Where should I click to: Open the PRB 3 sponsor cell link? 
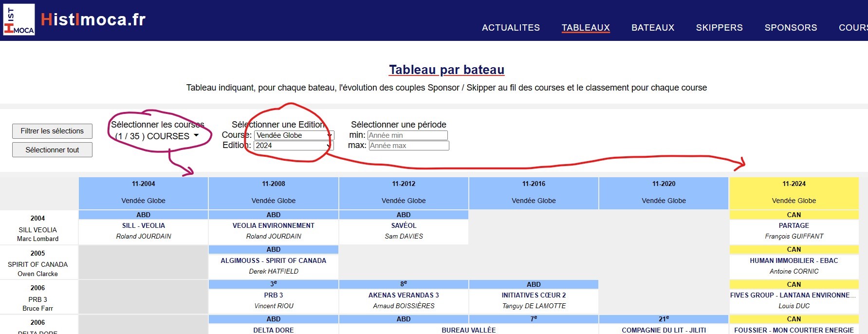274,295
